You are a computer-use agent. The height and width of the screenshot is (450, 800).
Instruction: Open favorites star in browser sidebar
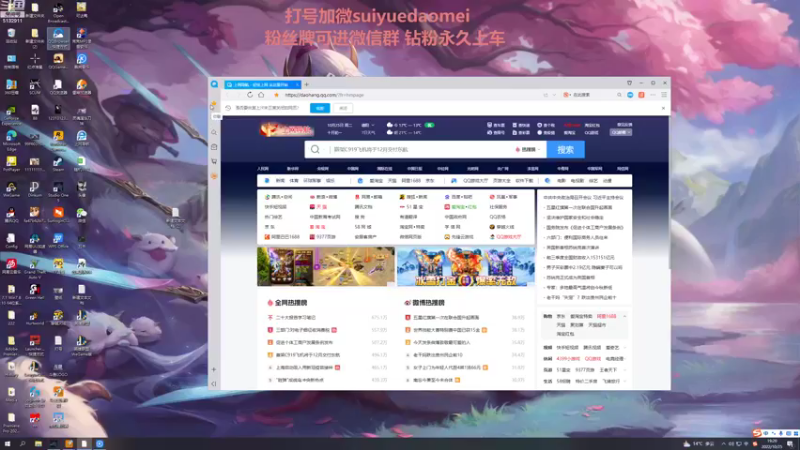214,104
